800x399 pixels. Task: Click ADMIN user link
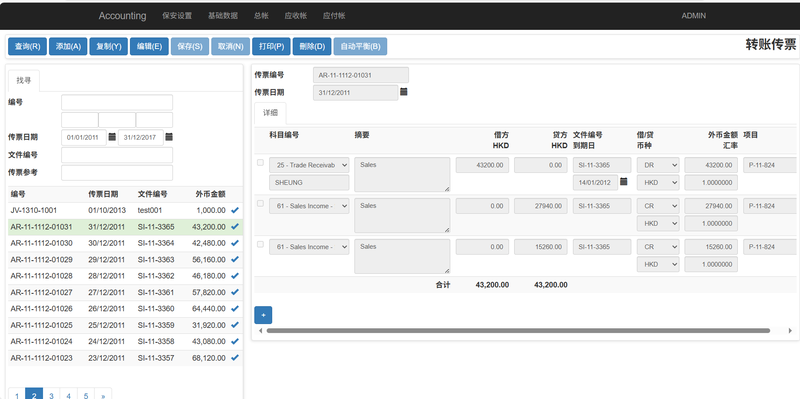694,16
